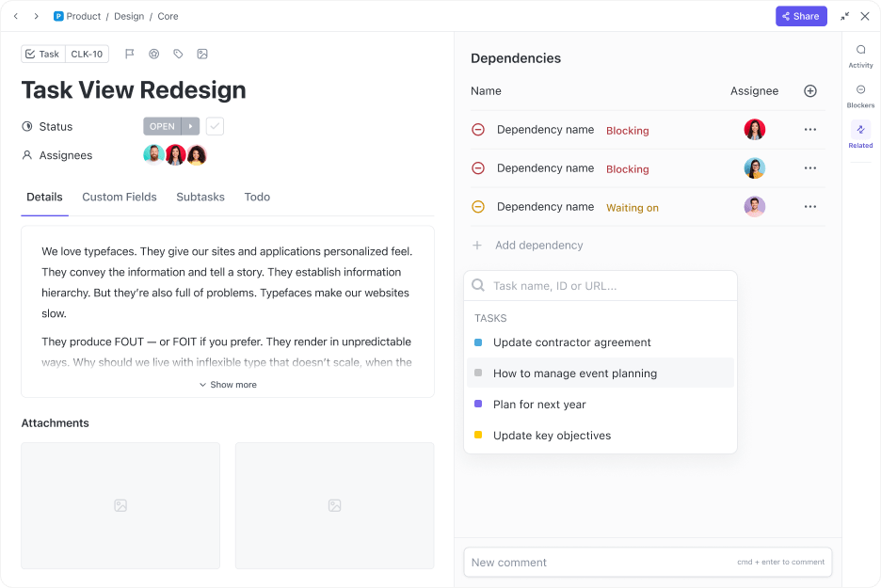The image size is (881, 588).
Task: Mark the task complete with the checkmark
Action: (x=215, y=126)
